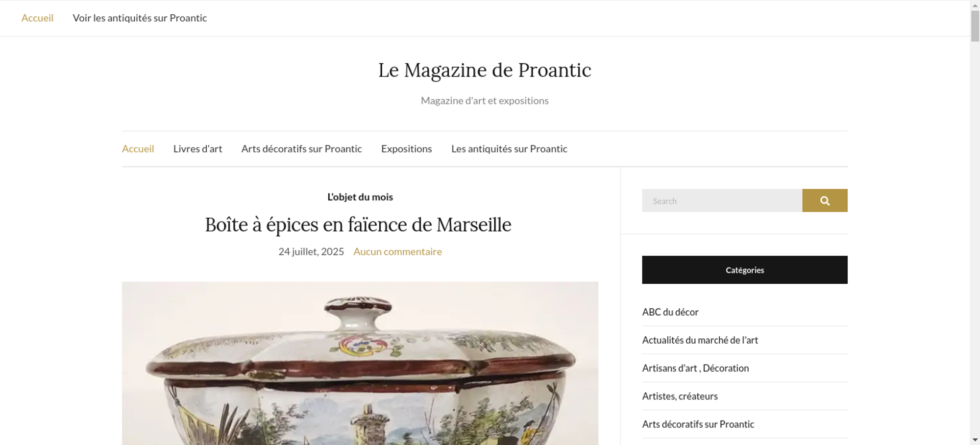Select Artistes, créateurs category
980x445 pixels.
tap(680, 396)
